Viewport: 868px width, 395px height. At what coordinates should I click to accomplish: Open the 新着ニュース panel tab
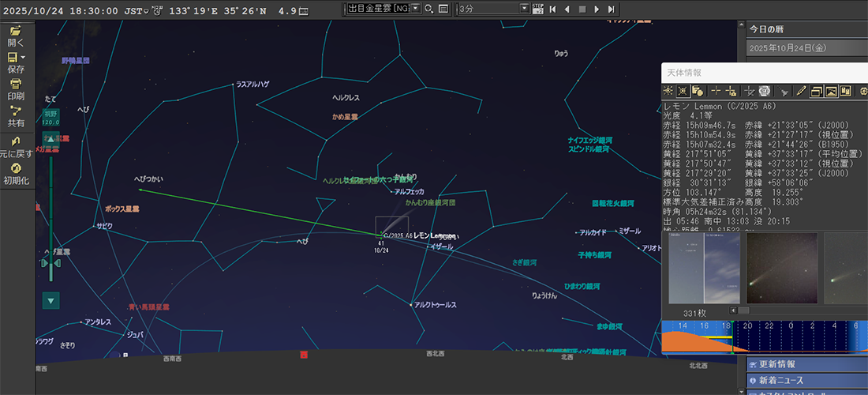[x=806, y=381]
